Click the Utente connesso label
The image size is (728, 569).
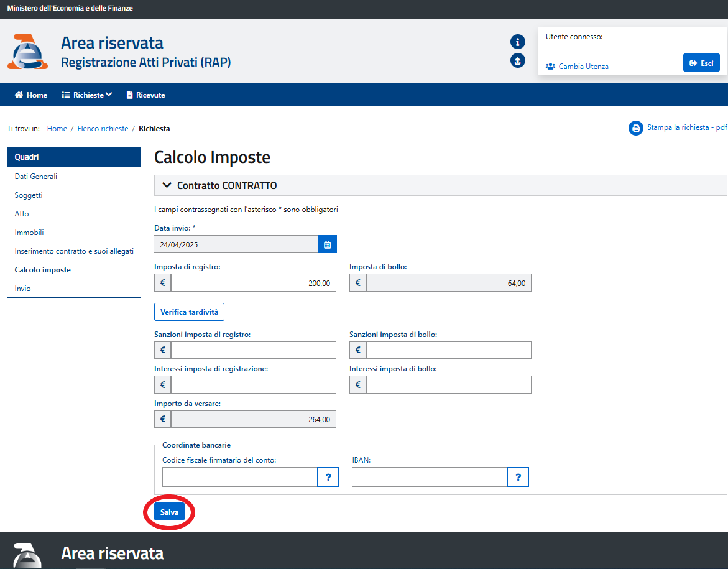(574, 37)
